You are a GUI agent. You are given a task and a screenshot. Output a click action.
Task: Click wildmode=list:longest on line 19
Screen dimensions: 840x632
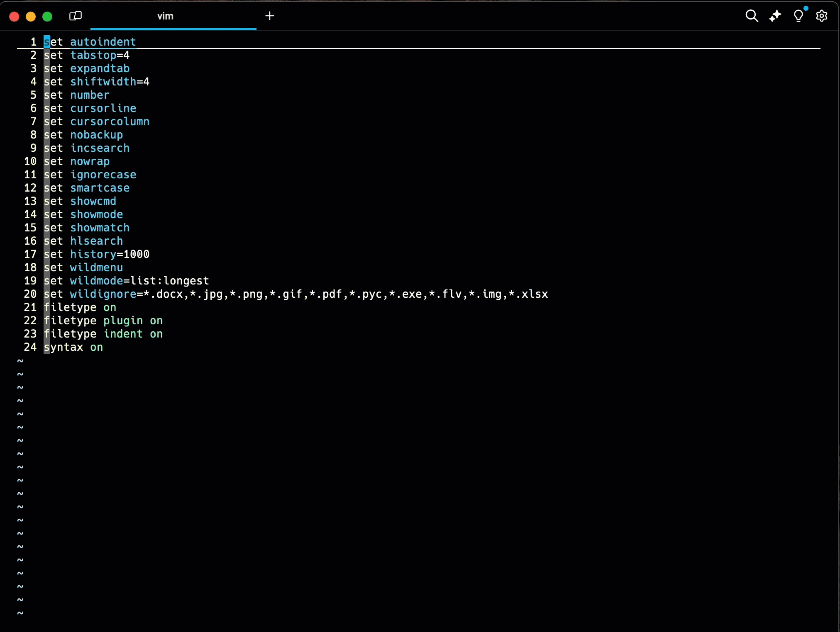click(139, 281)
